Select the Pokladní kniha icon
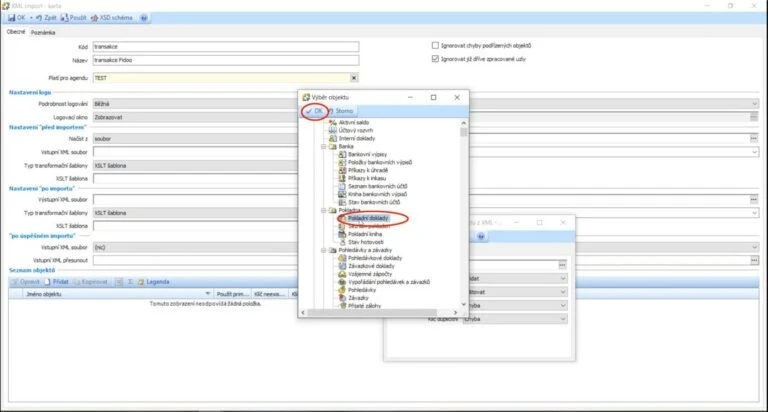Viewport: 768px width, 412px height. pos(342,234)
